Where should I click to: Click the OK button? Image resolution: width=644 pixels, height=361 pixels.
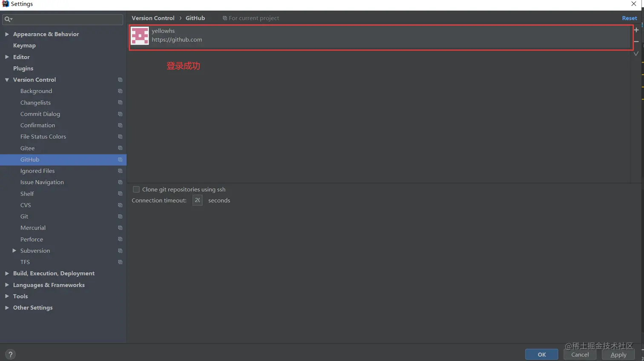tap(541, 355)
